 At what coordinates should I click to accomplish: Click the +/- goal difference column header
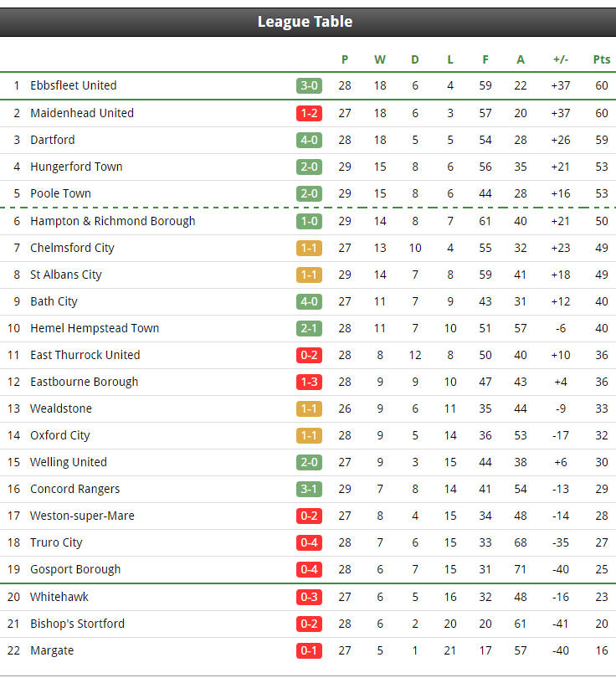pyautogui.click(x=561, y=59)
